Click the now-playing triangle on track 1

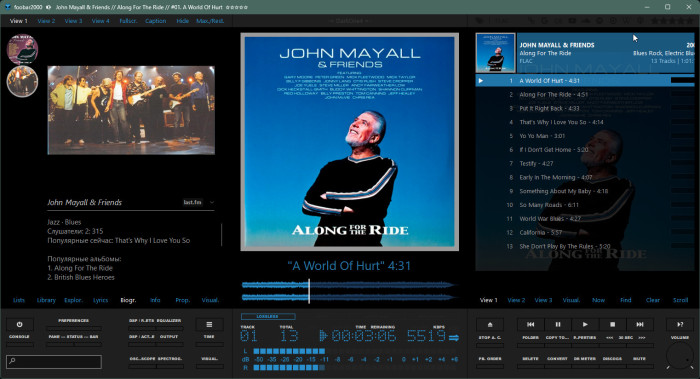480,81
